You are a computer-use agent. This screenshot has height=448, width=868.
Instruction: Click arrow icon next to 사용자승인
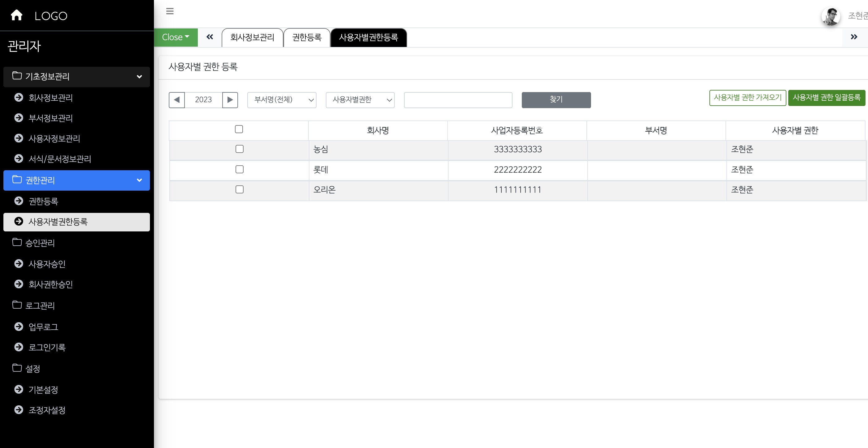[x=19, y=264]
